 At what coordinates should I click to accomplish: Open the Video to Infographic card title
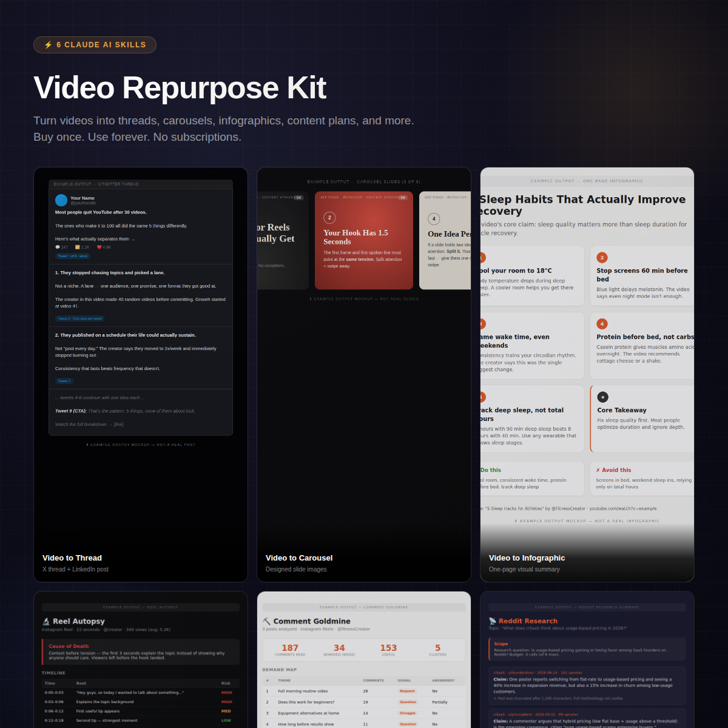[527, 558]
